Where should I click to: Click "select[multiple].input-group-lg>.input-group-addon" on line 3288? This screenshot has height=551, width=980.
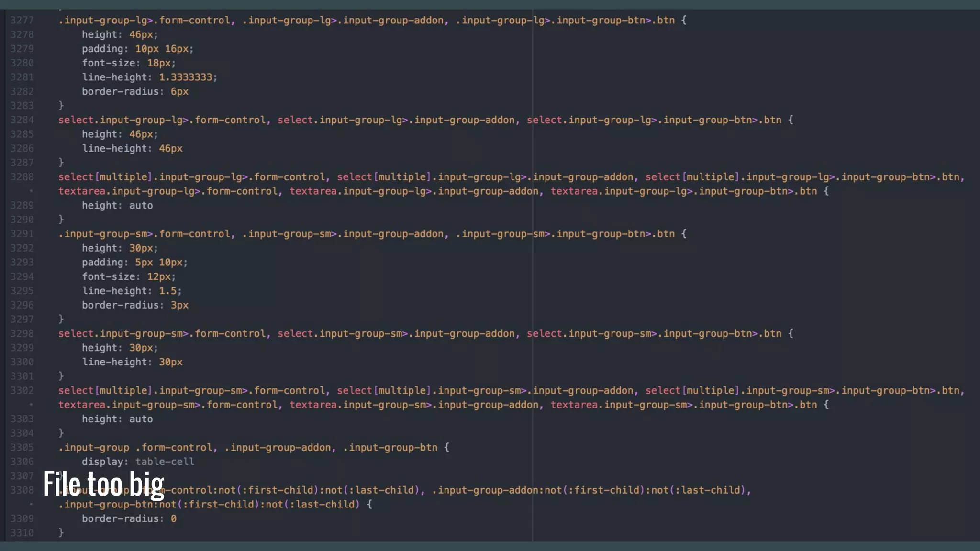485,177
